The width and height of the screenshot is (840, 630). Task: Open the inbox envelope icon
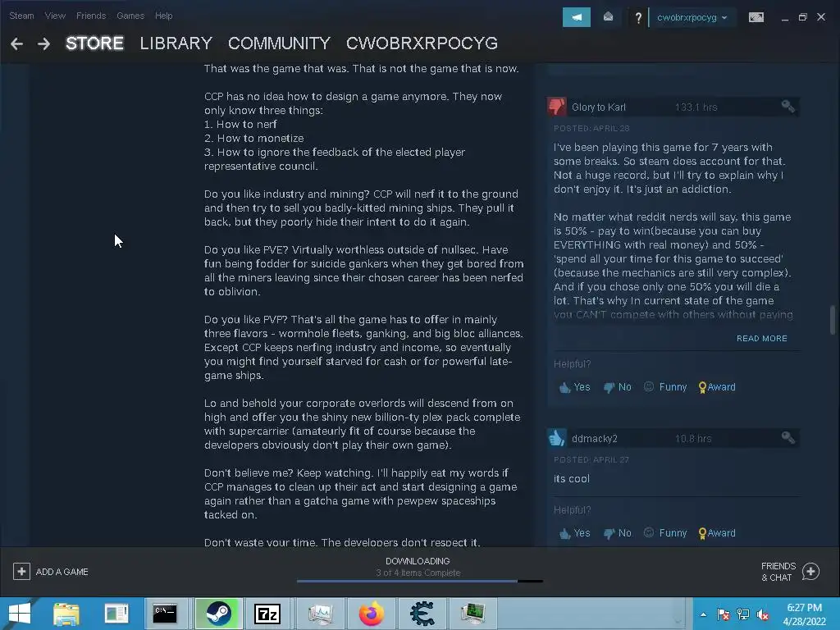608,17
